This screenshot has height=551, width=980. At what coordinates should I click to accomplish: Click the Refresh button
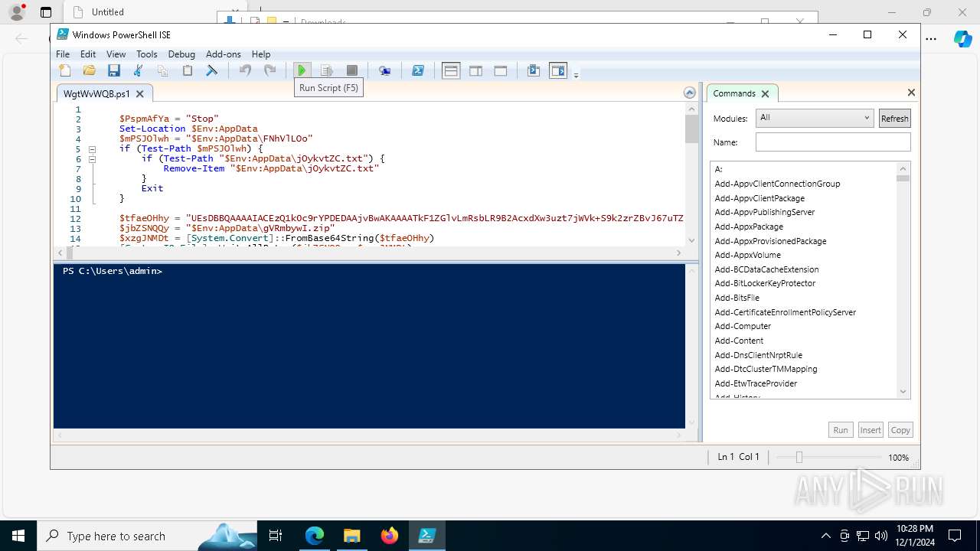coord(894,118)
